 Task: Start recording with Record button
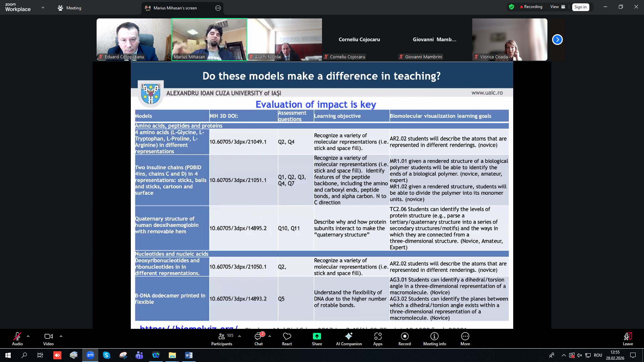pyautogui.click(x=405, y=336)
